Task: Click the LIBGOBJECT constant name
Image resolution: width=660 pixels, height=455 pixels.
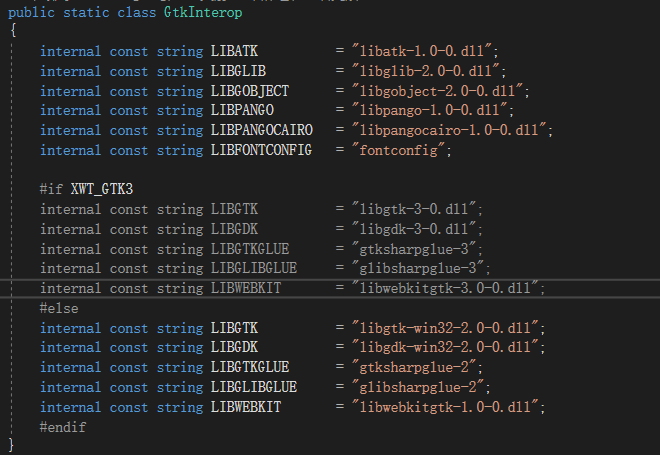Action: [x=250, y=91]
